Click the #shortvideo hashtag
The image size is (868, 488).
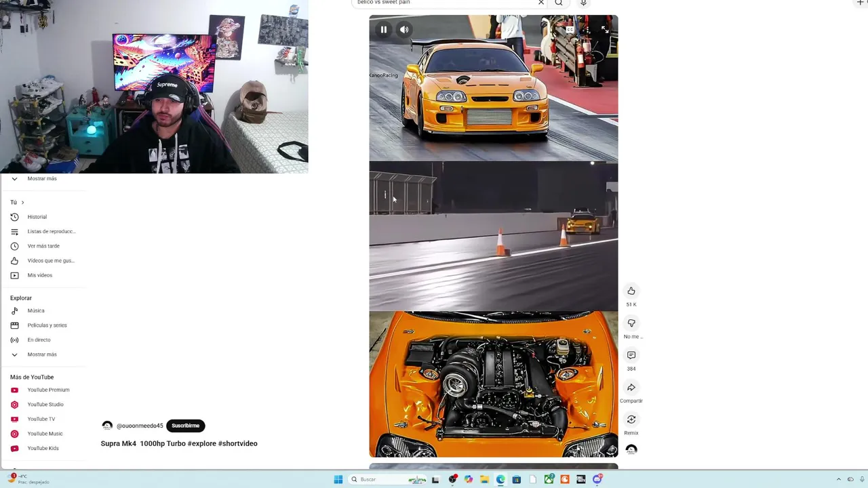[238, 443]
